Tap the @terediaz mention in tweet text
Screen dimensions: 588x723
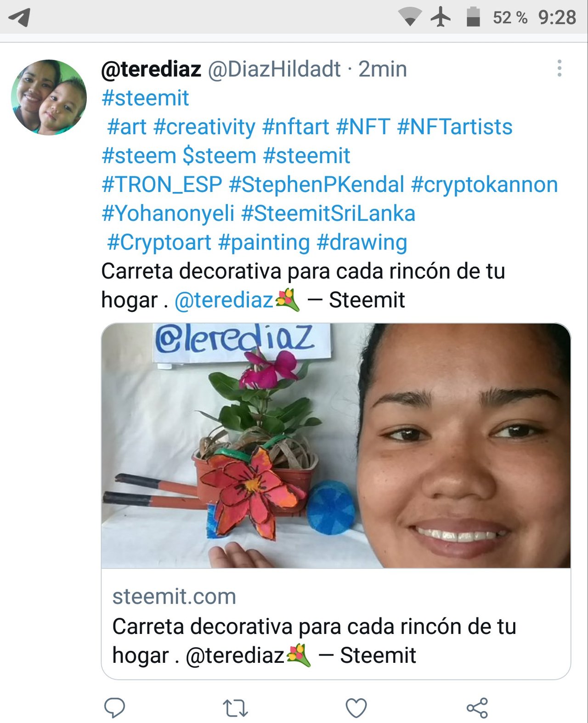(224, 300)
